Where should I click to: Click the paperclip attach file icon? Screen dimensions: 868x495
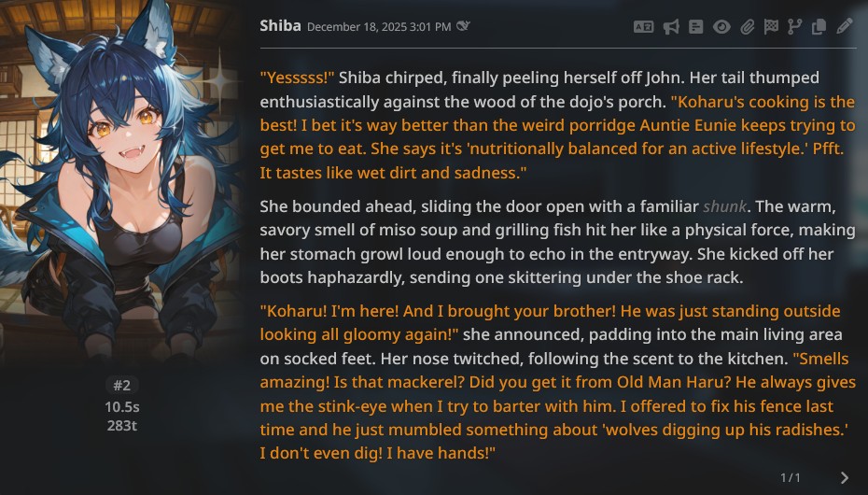tap(747, 27)
